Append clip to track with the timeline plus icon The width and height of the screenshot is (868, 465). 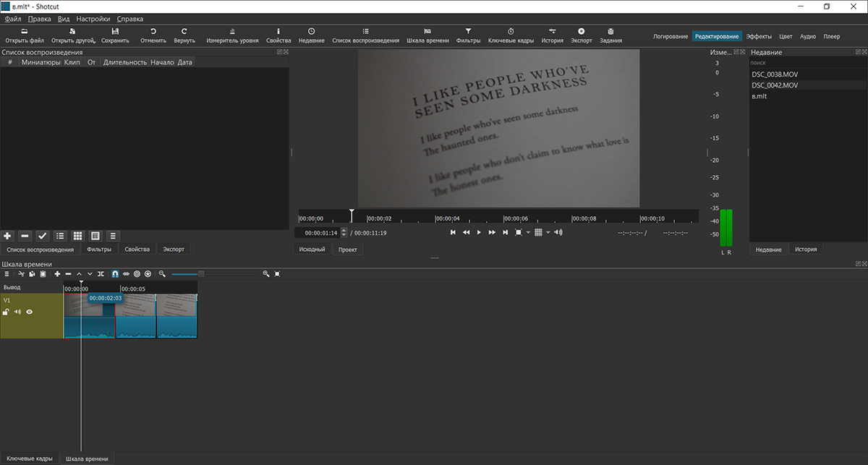coord(57,274)
